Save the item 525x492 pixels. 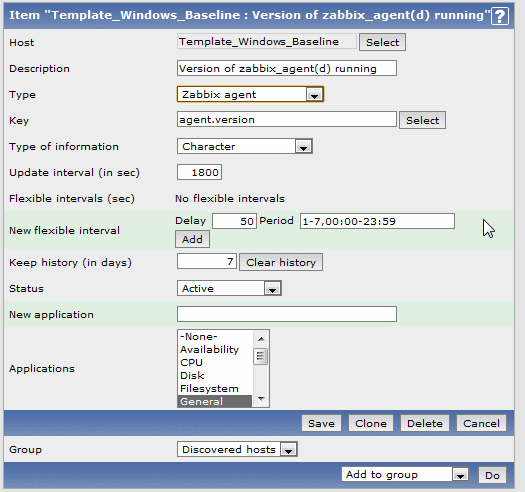(321, 423)
